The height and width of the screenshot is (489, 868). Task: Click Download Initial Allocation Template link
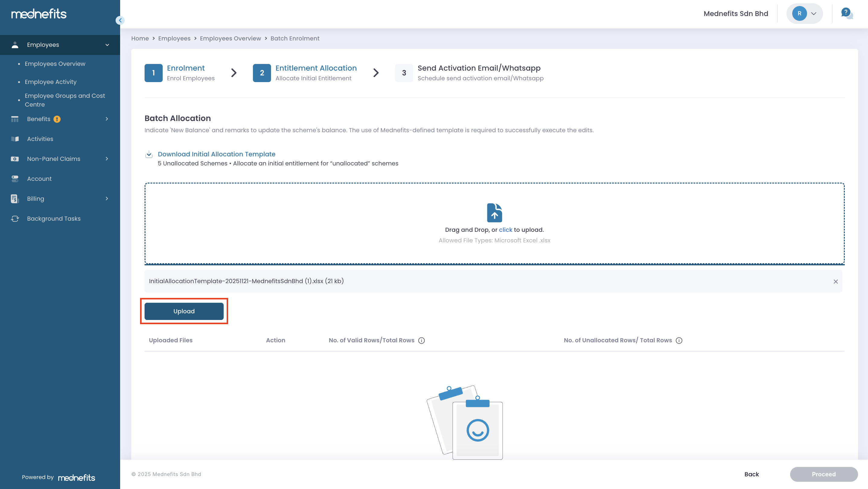point(216,154)
